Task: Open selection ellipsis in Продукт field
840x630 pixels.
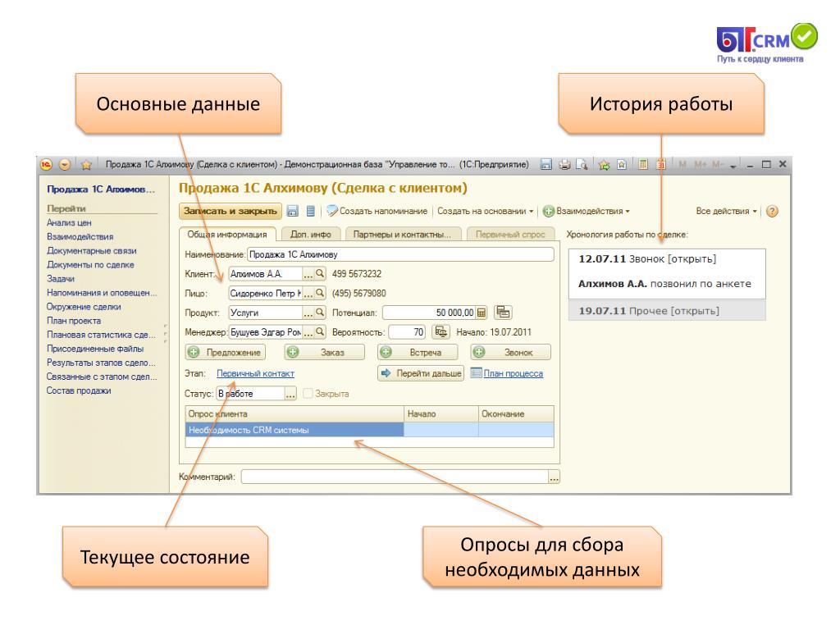Action: (308, 313)
